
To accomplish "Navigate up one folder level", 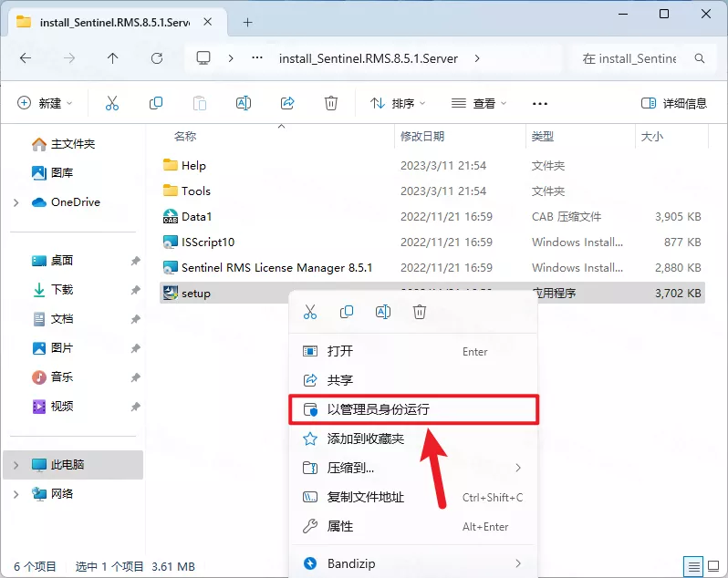I will (112, 58).
